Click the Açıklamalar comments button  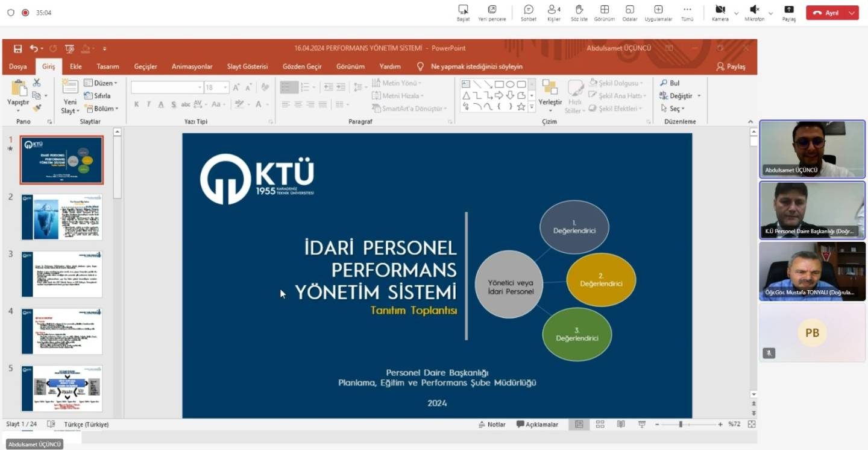click(x=537, y=425)
